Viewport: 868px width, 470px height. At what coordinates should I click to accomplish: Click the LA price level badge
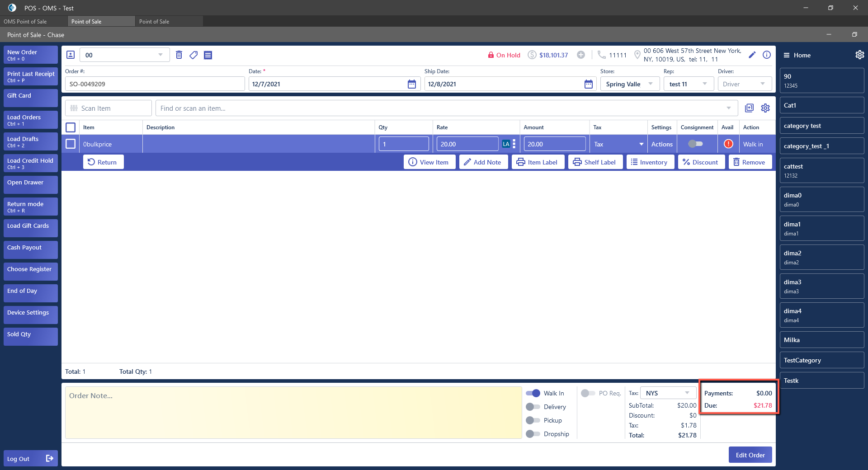[x=506, y=144]
